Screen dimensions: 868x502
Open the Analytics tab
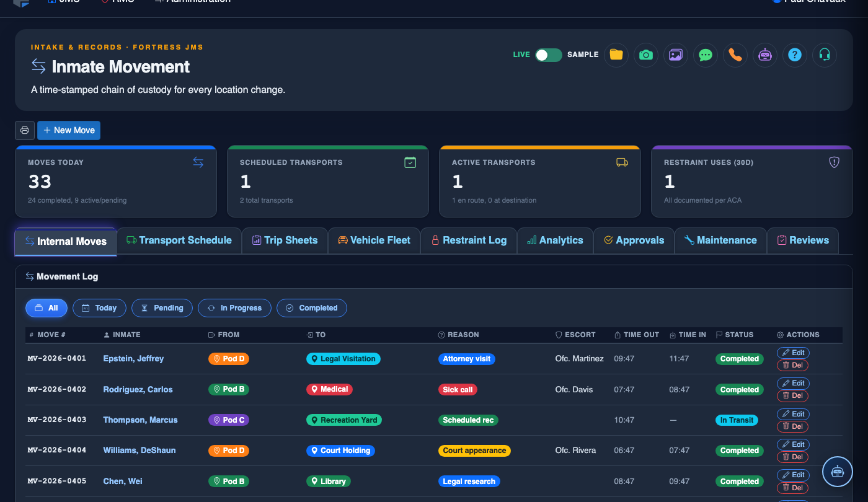555,240
